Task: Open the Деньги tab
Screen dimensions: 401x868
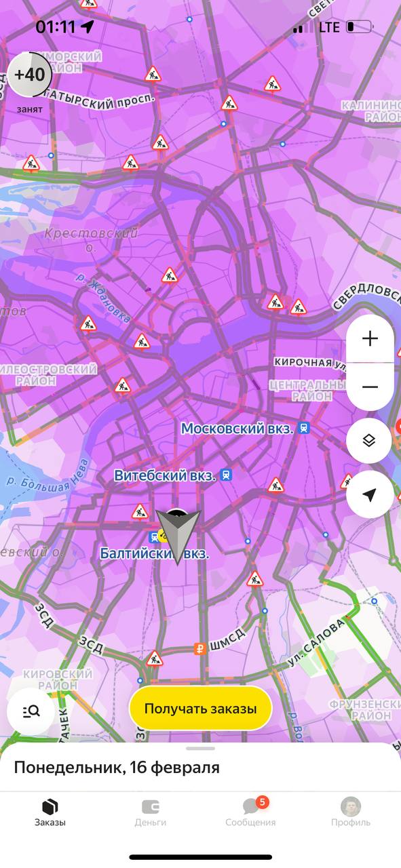Action: click(x=150, y=813)
